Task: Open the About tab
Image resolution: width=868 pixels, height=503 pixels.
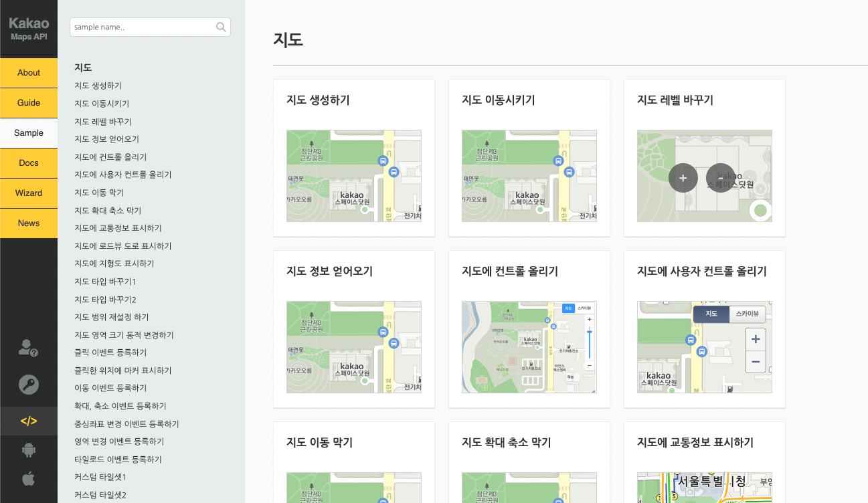Action: 29,73
